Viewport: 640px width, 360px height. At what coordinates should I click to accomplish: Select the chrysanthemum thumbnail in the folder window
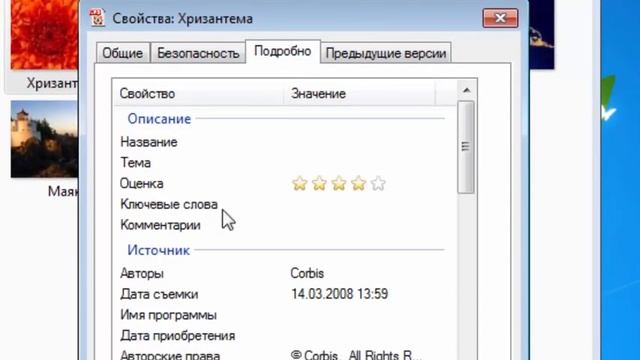[44, 35]
